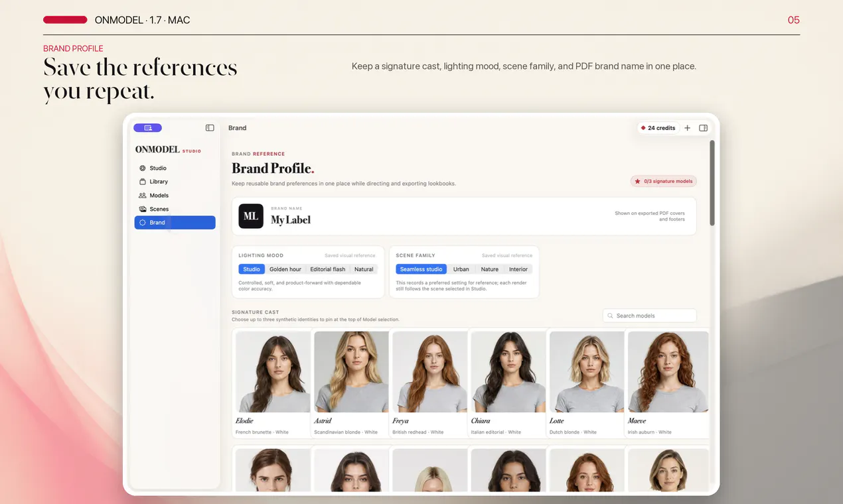Click the LIGHTING MOOD label

click(x=261, y=255)
